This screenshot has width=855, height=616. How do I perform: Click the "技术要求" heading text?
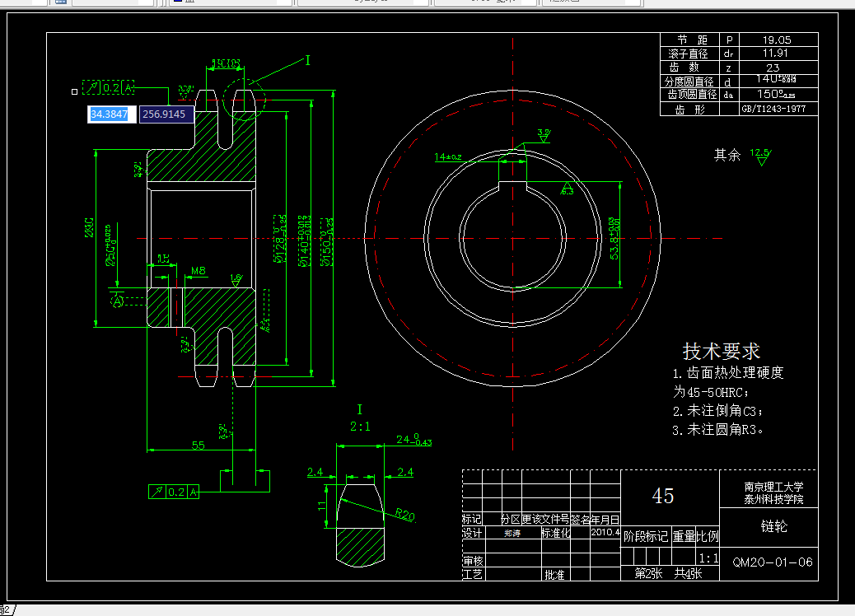click(x=722, y=351)
